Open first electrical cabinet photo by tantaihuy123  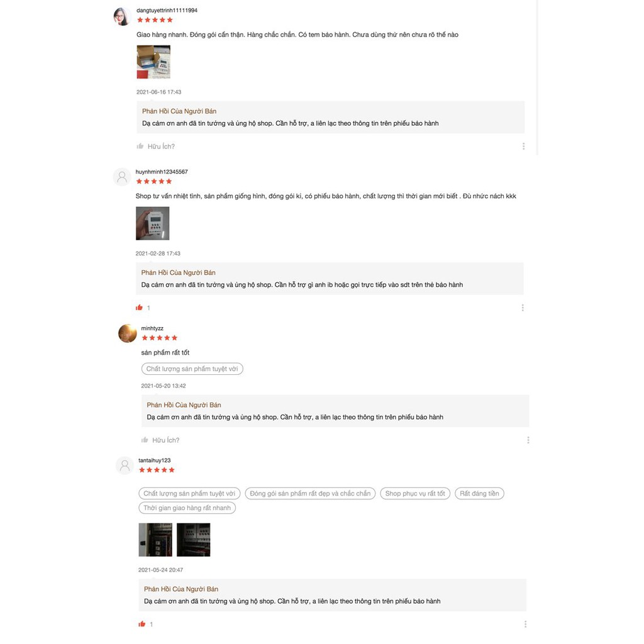(x=155, y=540)
